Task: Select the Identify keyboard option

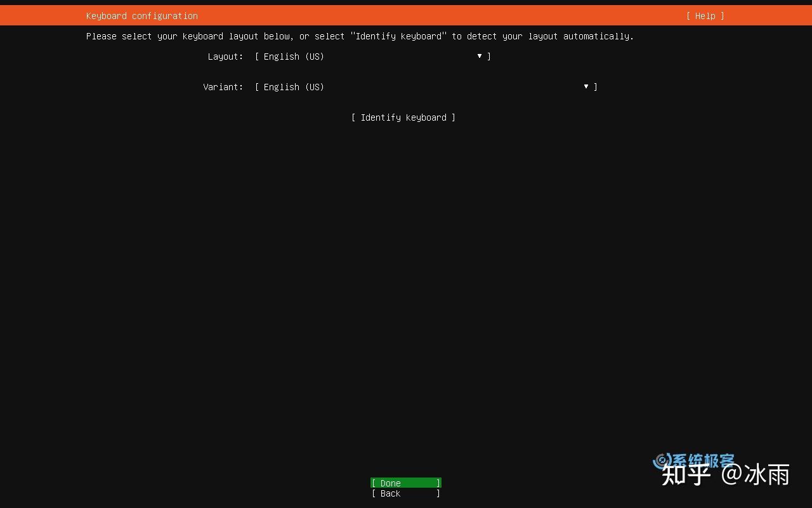Action: [x=403, y=117]
